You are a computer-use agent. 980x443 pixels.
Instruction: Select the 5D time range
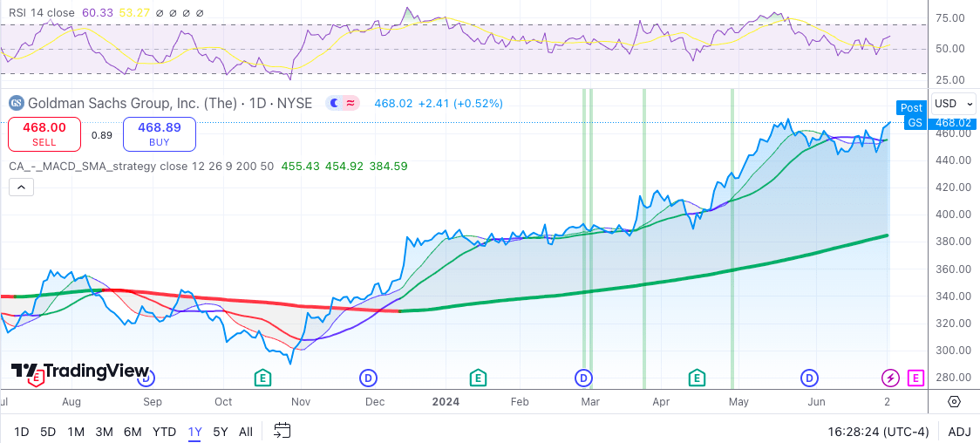[x=48, y=432]
